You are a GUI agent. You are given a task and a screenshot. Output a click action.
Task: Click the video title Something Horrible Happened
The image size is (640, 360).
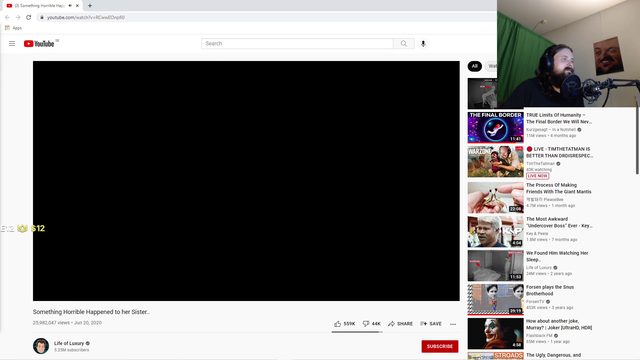coord(91,312)
